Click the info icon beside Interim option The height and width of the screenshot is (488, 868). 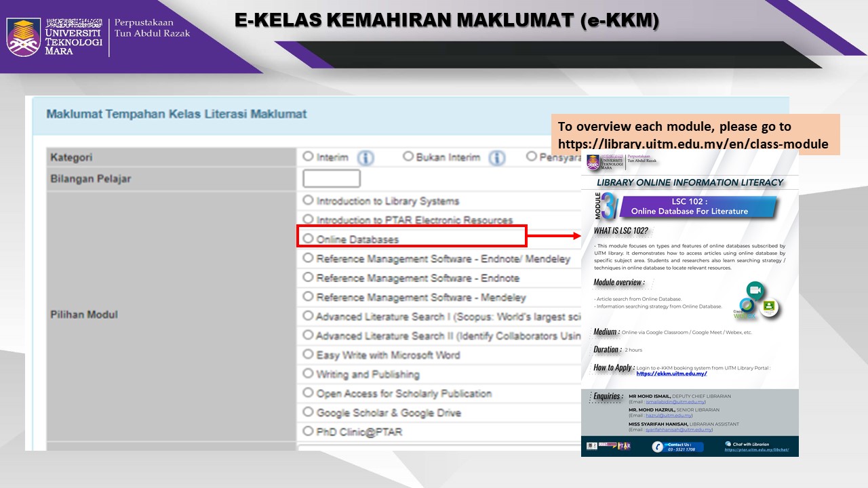[366, 157]
